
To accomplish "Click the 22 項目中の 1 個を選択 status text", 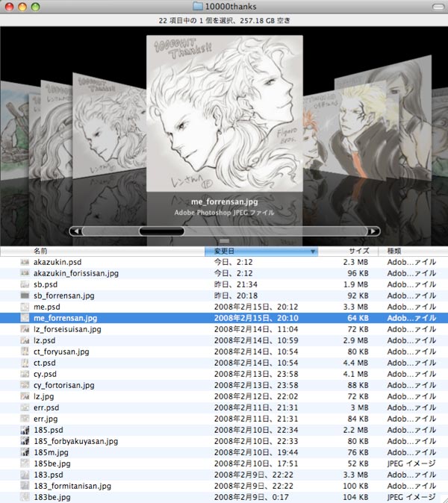I will pyautogui.click(x=196, y=21).
